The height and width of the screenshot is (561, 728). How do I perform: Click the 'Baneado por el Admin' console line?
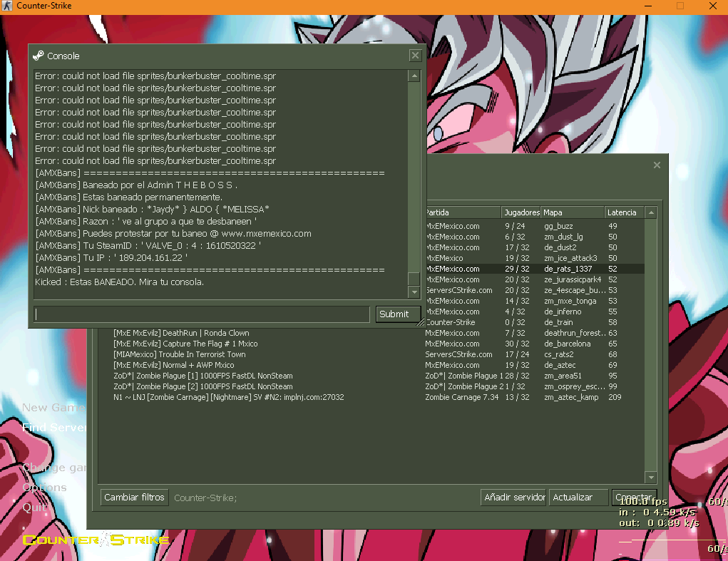(136, 185)
